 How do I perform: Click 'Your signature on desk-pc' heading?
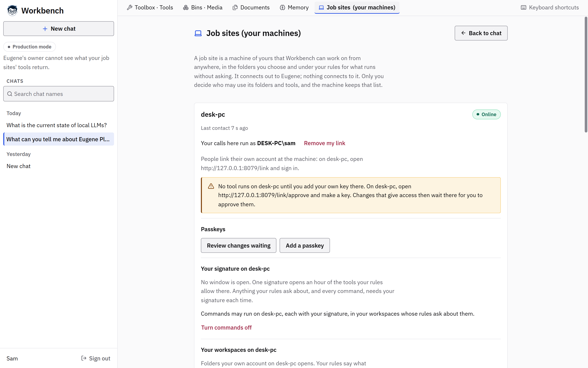235,269
